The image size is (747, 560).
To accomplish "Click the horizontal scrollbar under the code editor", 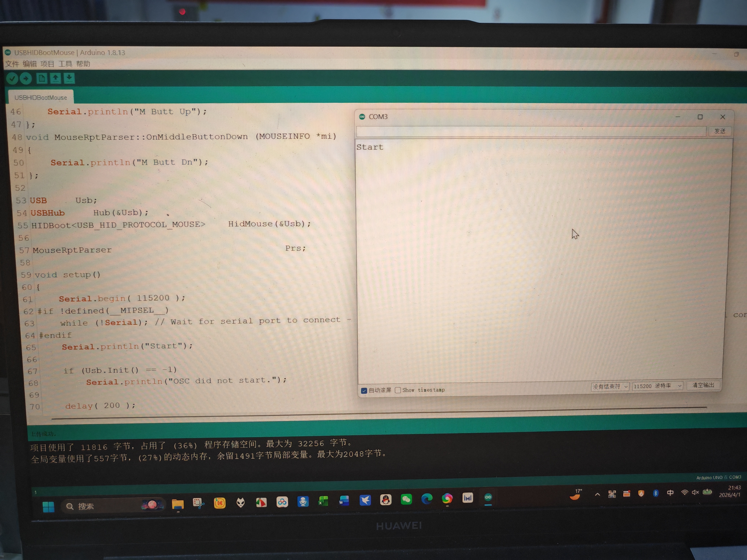I will pyautogui.click(x=379, y=413).
